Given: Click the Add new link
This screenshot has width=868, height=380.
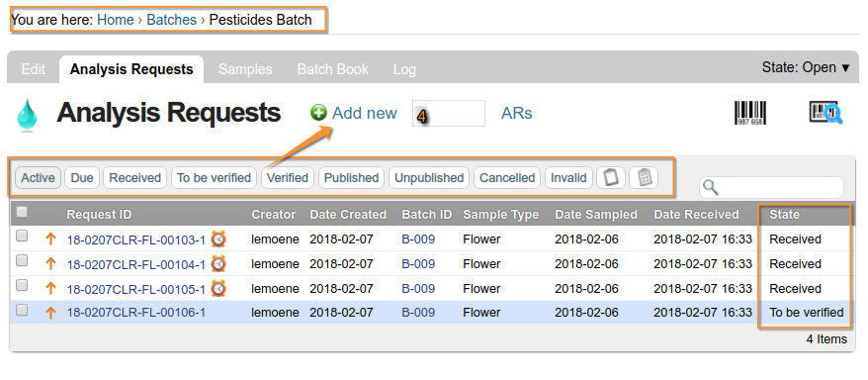Looking at the screenshot, I should click(364, 113).
